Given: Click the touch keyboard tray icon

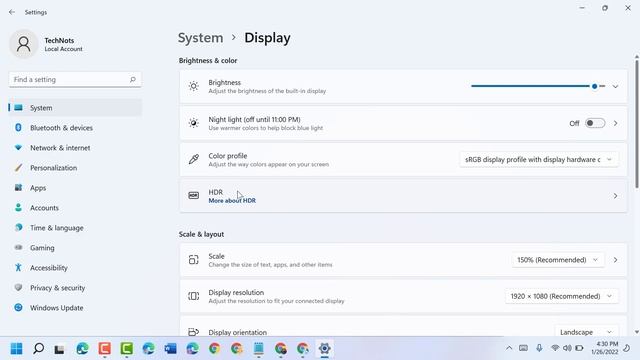Looking at the screenshot, I should (523, 348).
